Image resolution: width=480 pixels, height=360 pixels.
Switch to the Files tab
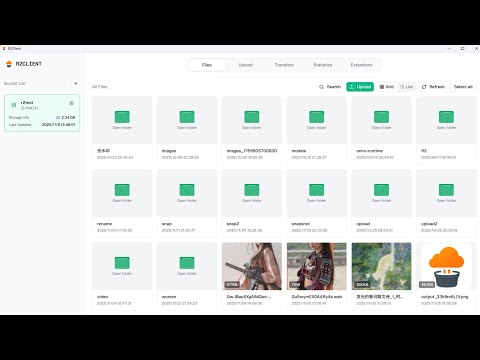pyautogui.click(x=207, y=65)
